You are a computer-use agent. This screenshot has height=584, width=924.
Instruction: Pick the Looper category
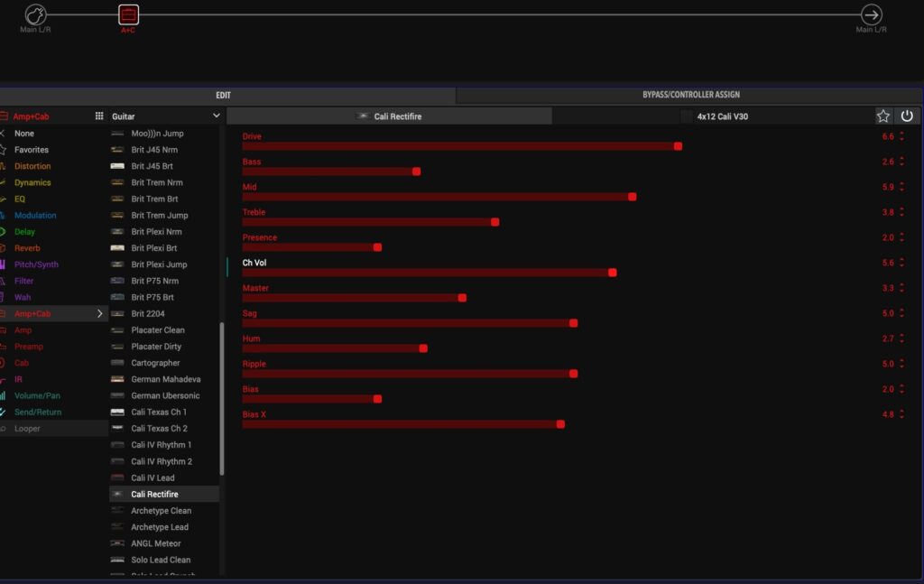click(27, 429)
